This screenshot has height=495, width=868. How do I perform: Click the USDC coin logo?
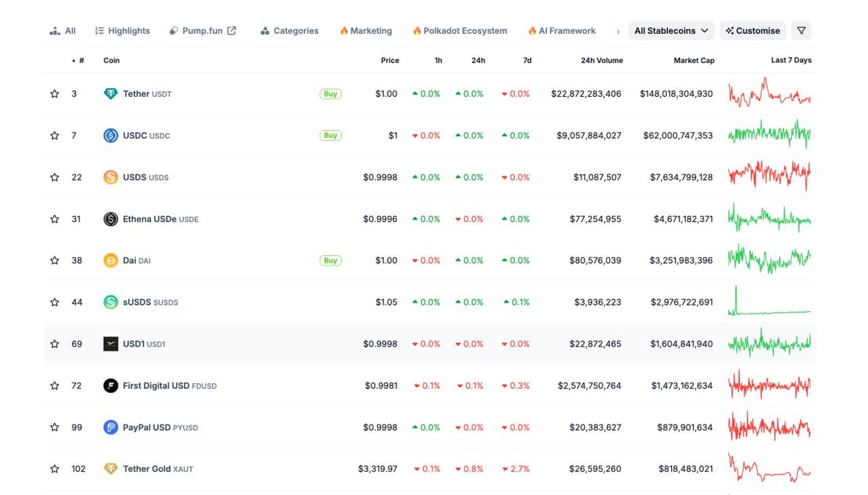click(x=111, y=136)
